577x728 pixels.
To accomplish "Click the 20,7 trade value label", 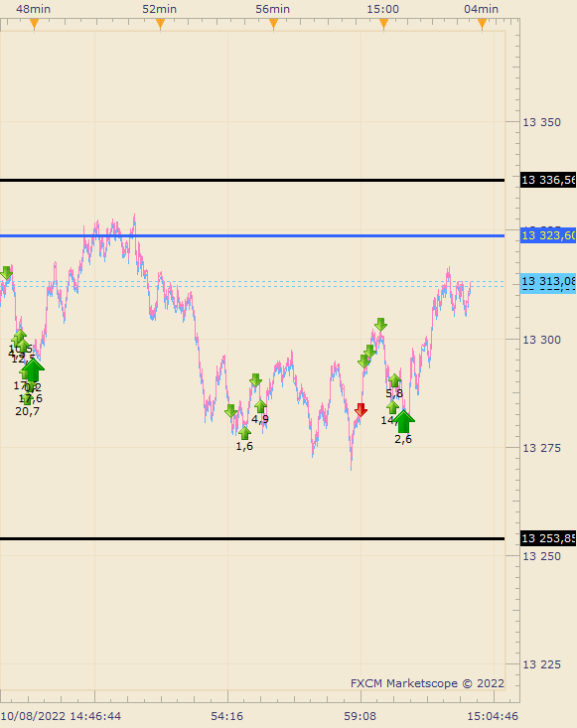I will pos(28,411).
